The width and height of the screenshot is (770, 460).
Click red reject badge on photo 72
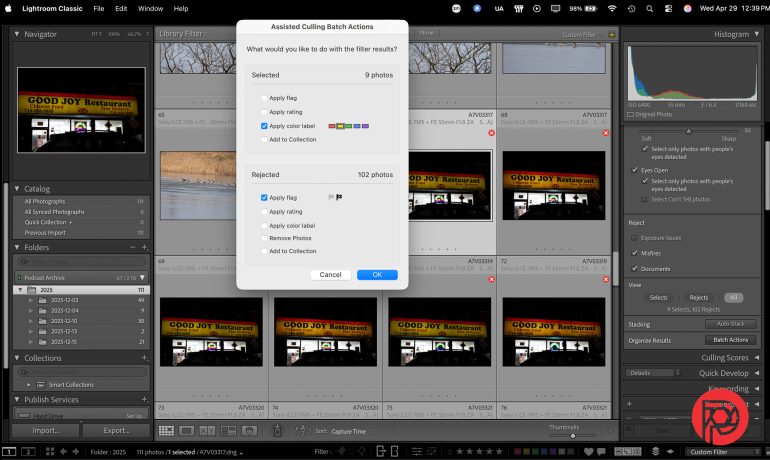pos(605,279)
